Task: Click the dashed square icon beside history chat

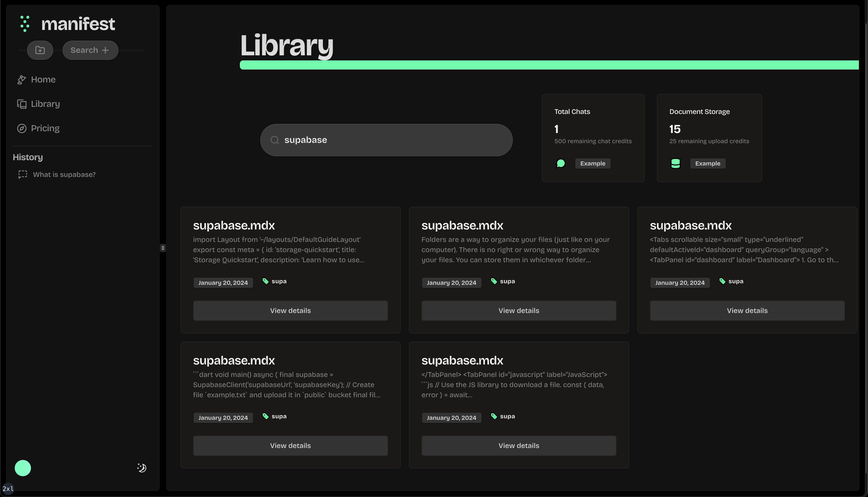Action: coord(23,174)
